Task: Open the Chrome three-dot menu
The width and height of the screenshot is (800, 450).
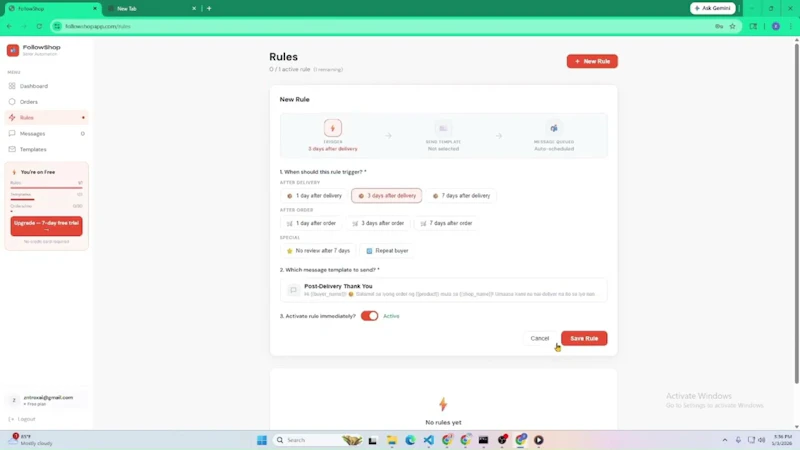Action: pyautogui.click(x=791, y=27)
